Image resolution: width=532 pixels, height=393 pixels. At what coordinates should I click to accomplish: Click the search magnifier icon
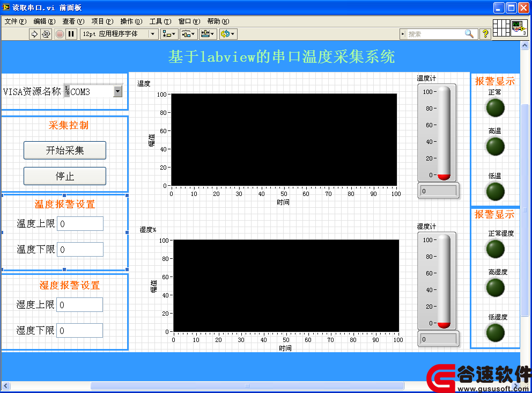[x=469, y=34]
